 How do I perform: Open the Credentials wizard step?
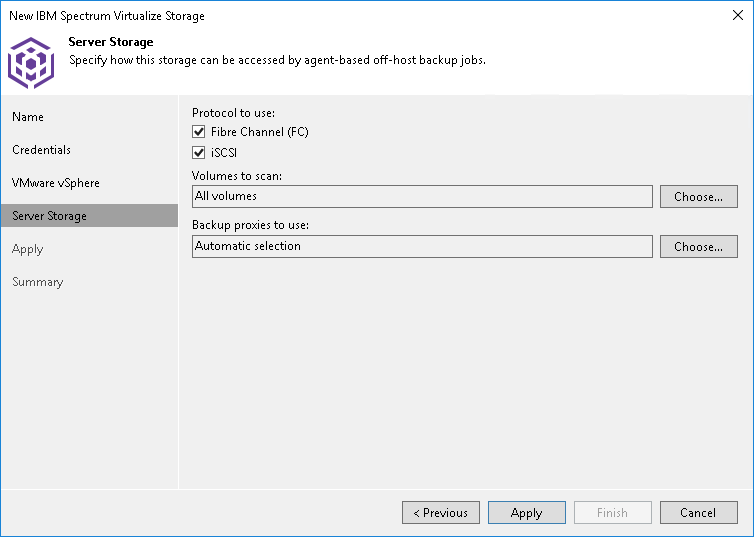tap(41, 150)
